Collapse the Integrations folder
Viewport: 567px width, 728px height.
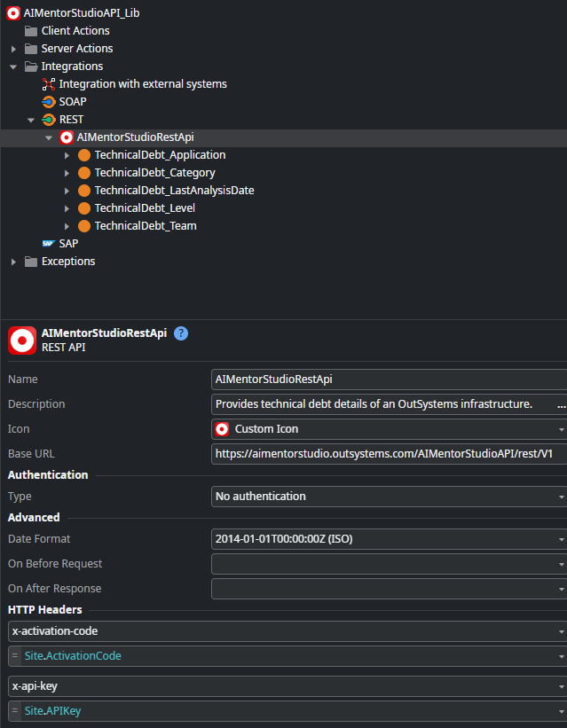coord(12,66)
